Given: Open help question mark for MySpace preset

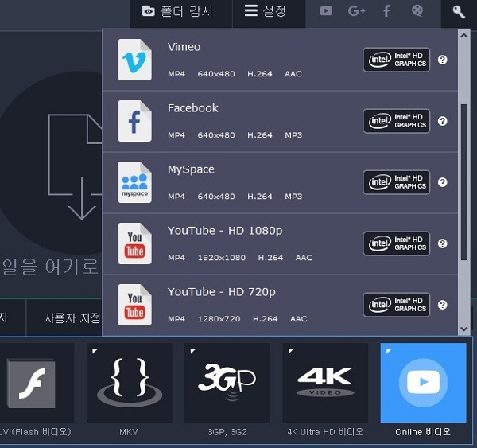Looking at the screenshot, I should click(x=442, y=182).
